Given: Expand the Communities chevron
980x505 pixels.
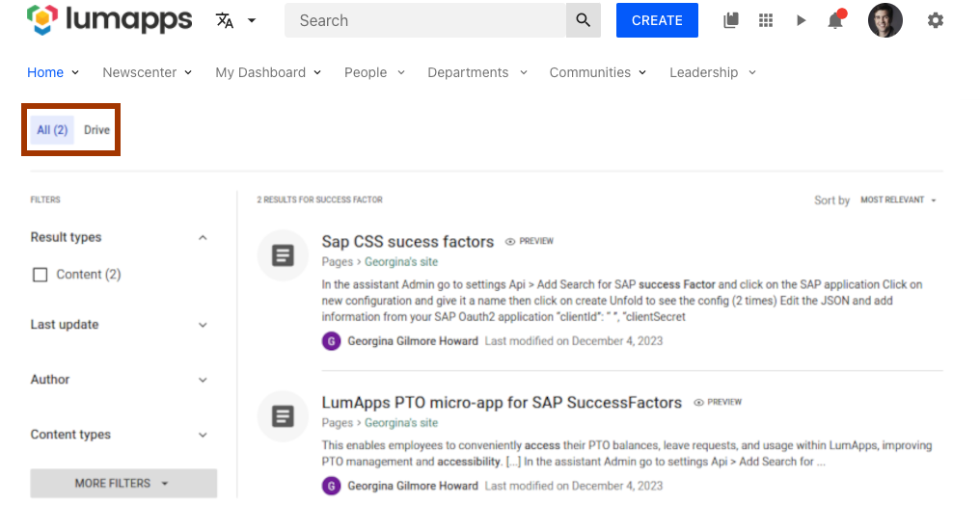Looking at the screenshot, I should (642, 73).
